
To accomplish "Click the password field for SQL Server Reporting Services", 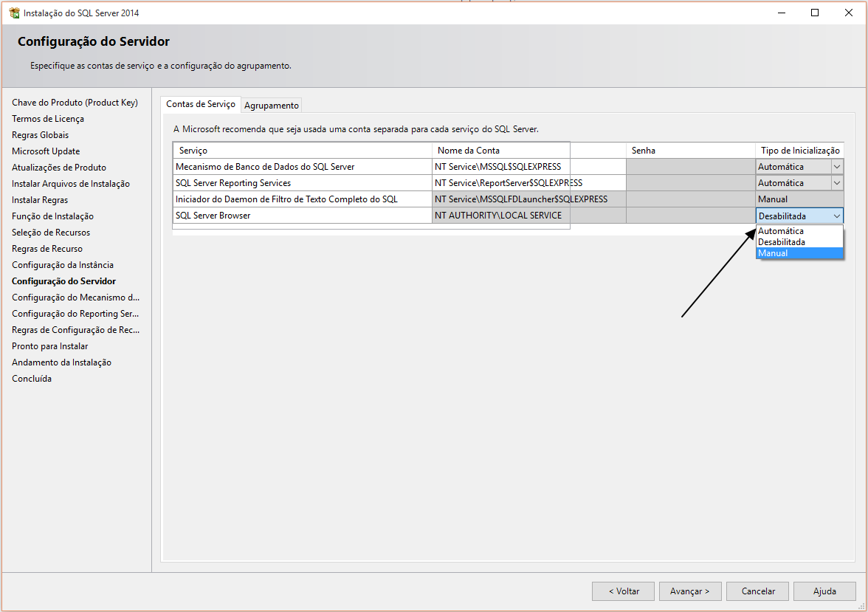I will pyautogui.click(x=690, y=183).
